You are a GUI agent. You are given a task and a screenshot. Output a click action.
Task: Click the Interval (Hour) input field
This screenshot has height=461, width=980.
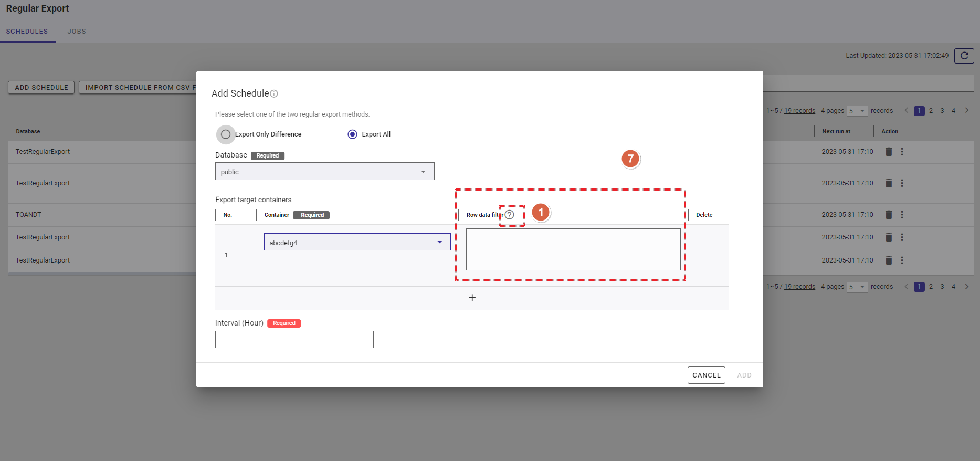click(294, 340)
